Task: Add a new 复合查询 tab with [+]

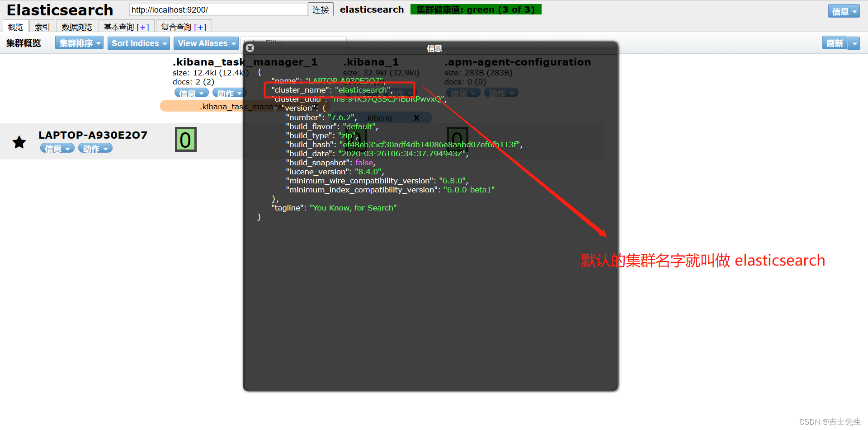Action: 200,27
